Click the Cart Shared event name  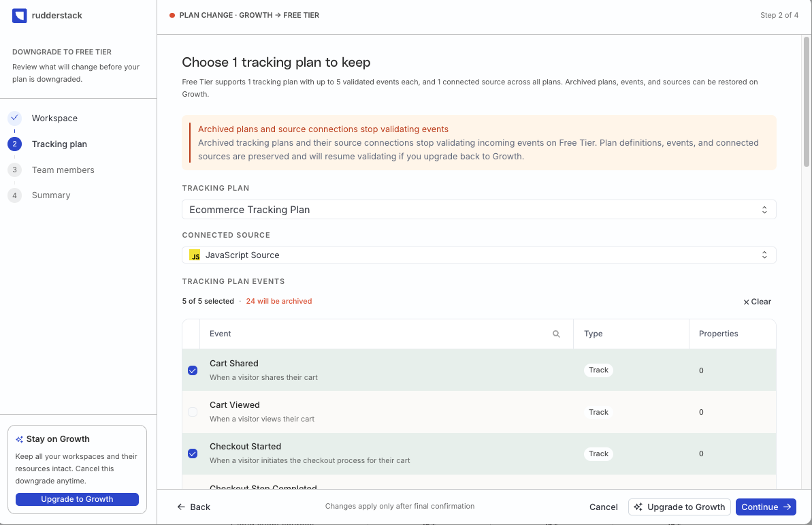[234, 364]
